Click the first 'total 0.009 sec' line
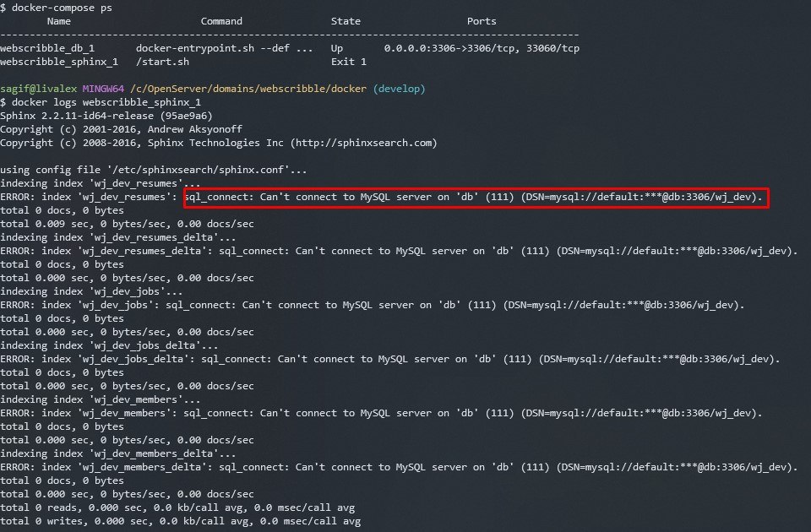Image resolution: width=811 pixels, height=532 pixels. click(x=127, y=224)
